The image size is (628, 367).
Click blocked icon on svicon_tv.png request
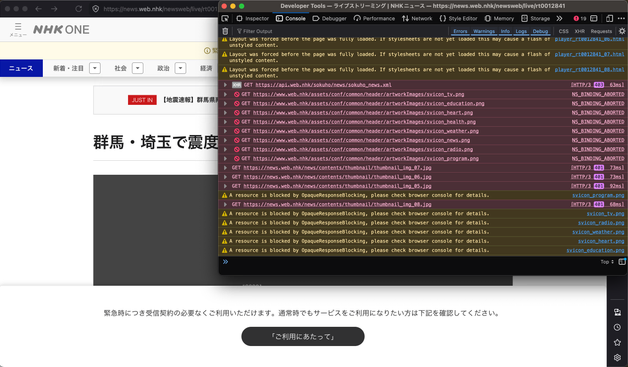pyautogui.click(x=236, y=95)
